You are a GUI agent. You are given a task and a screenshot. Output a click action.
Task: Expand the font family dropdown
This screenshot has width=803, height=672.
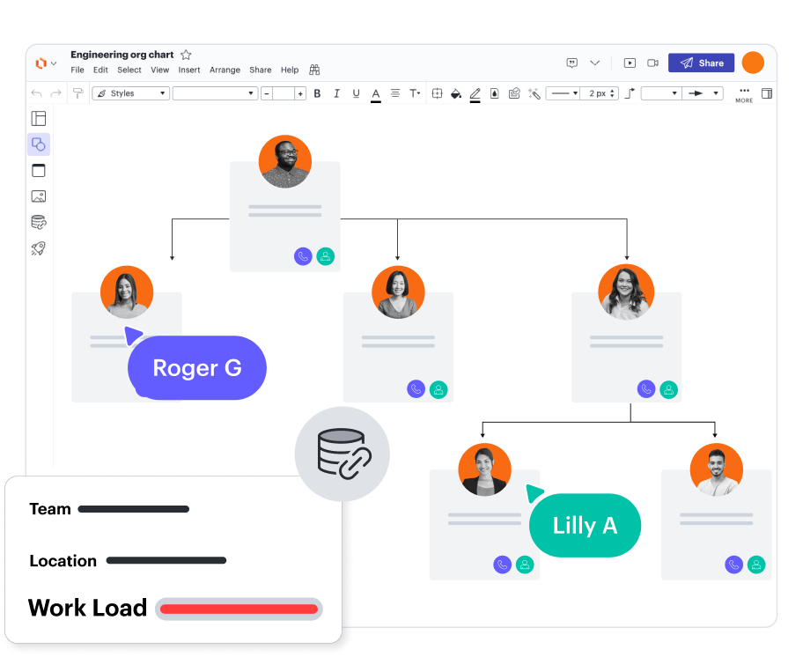(215, 93)
